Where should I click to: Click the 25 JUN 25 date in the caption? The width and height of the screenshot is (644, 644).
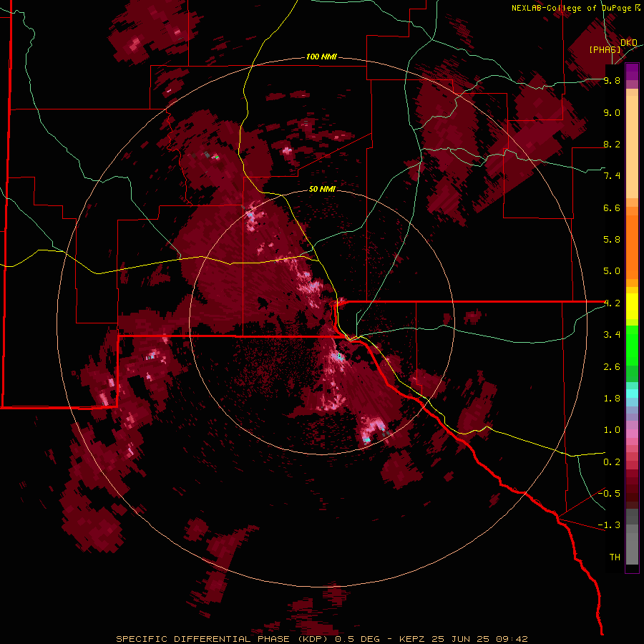pos(459,639)
